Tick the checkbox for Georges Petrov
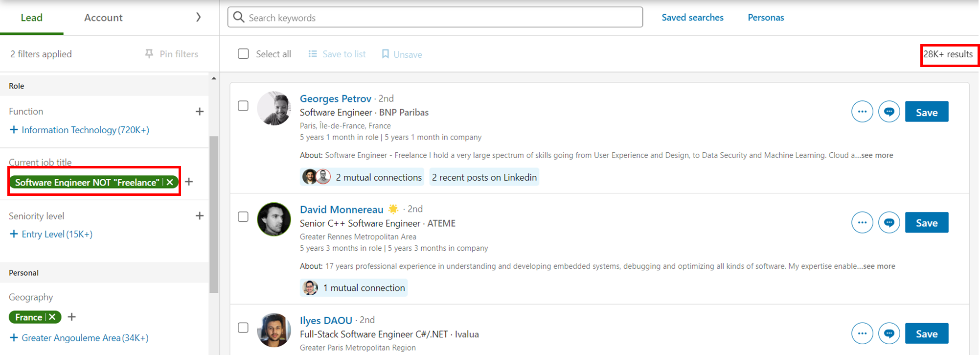The width and height of the screenshot is (980, 355). click(x=243, y=106)
